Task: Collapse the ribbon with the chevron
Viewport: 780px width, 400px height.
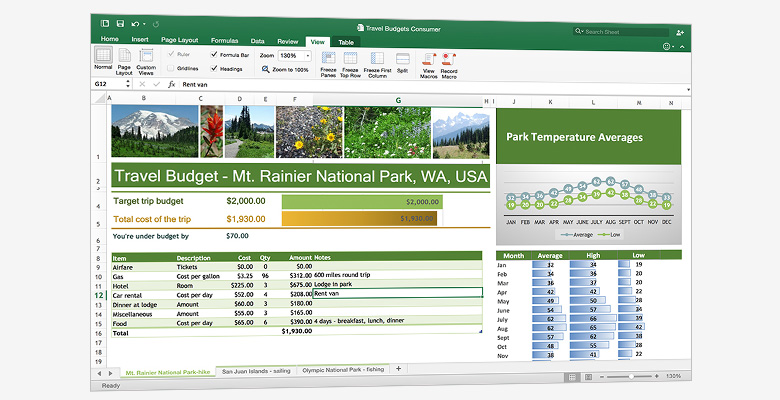Action: [681, 46]
